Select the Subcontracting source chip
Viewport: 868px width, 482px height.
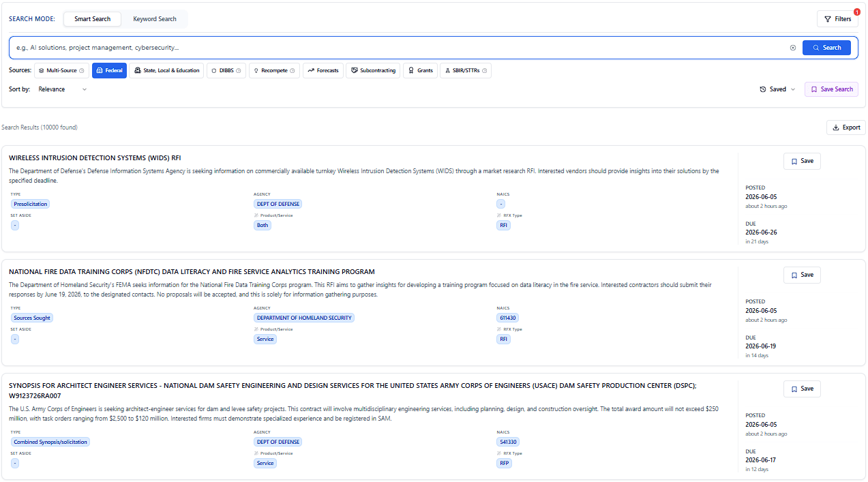coord(373,71)
